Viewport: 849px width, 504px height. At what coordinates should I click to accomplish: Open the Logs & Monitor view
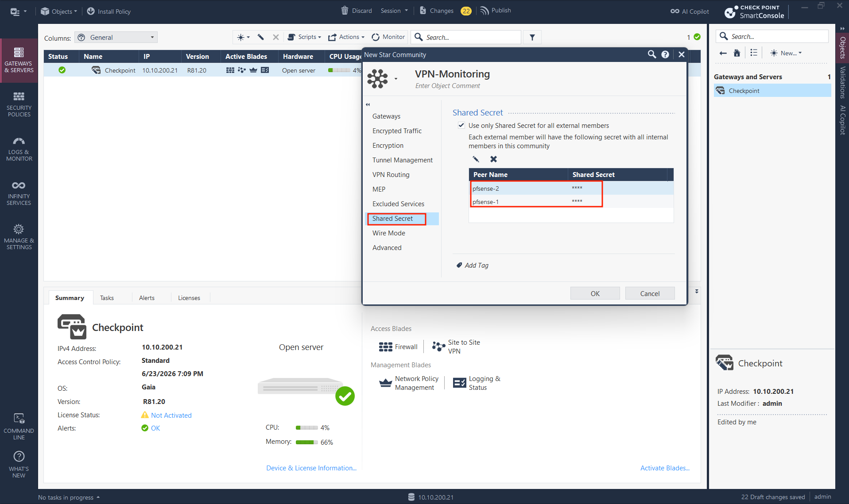tap(19, 149)
